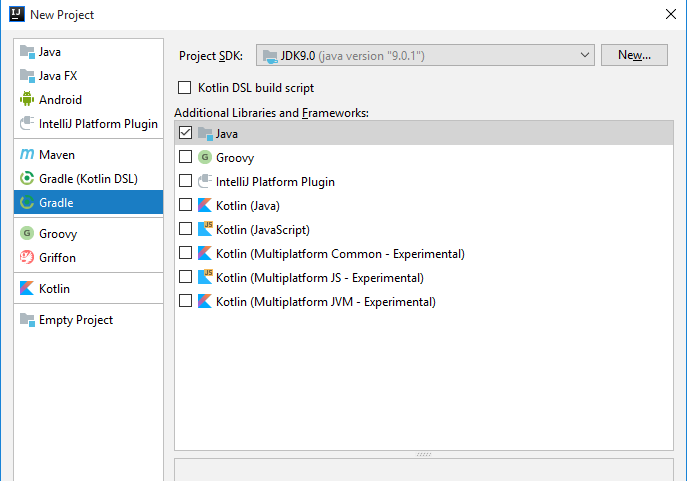Image resolution: width=687 pixels, height=481 pixels.
Task: Select the Android label in sidebar
Action: (60, 100)
